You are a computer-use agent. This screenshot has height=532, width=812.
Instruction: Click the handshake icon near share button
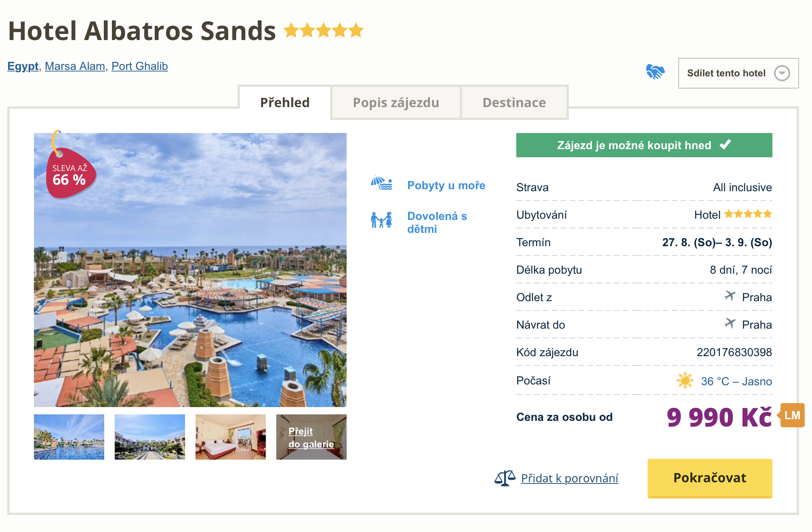coord(655,72)
